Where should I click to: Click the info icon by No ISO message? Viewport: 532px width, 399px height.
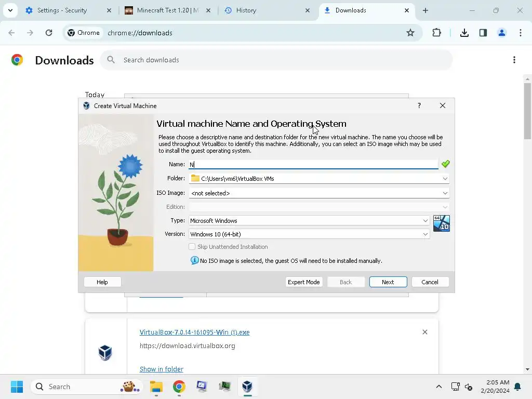point(194,260)
